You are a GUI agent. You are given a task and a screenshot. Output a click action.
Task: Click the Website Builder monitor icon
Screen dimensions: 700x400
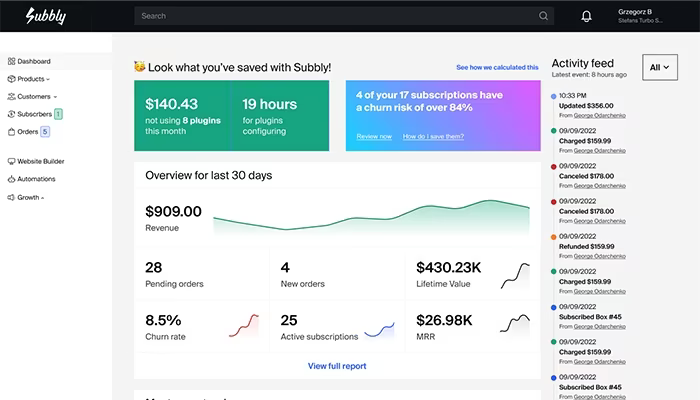coord(12,161)
